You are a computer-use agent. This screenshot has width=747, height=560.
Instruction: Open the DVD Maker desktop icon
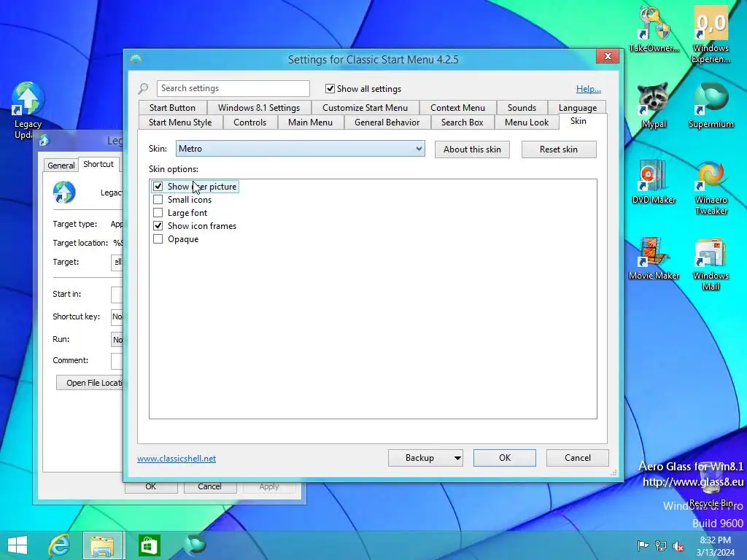[654, 182]
